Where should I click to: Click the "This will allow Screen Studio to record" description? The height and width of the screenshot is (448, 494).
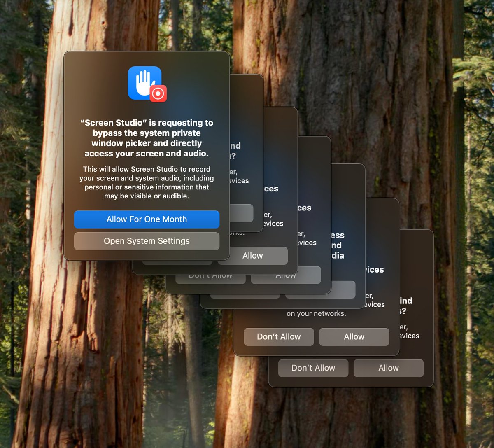[147, 182]
